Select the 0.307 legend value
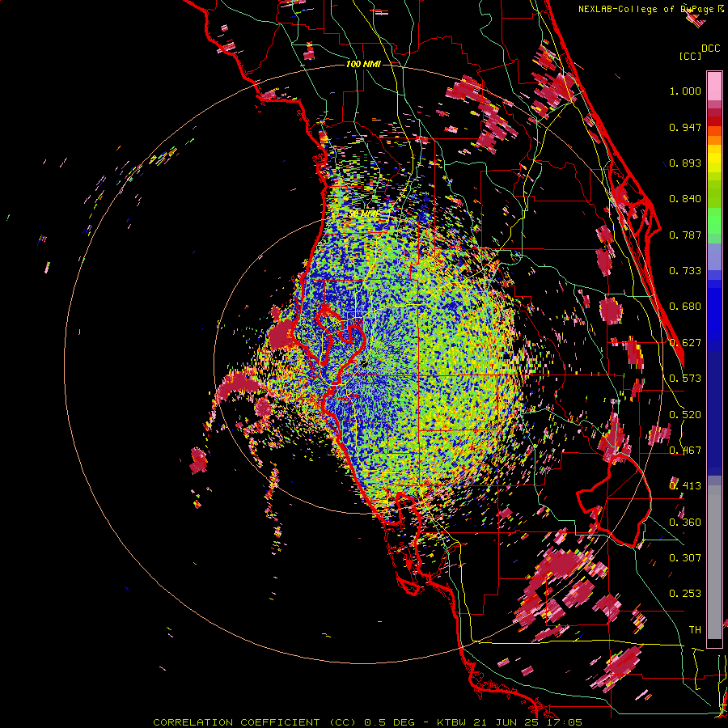The image size is (728, 728). click(x=685, y=558)
